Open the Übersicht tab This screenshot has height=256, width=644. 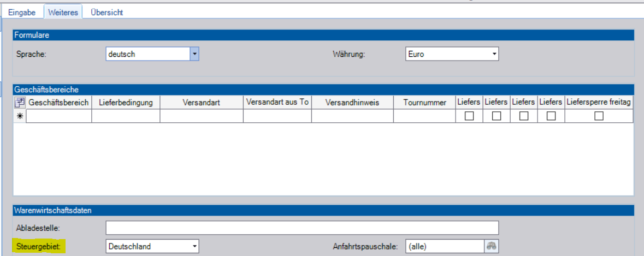pos(107,12)
